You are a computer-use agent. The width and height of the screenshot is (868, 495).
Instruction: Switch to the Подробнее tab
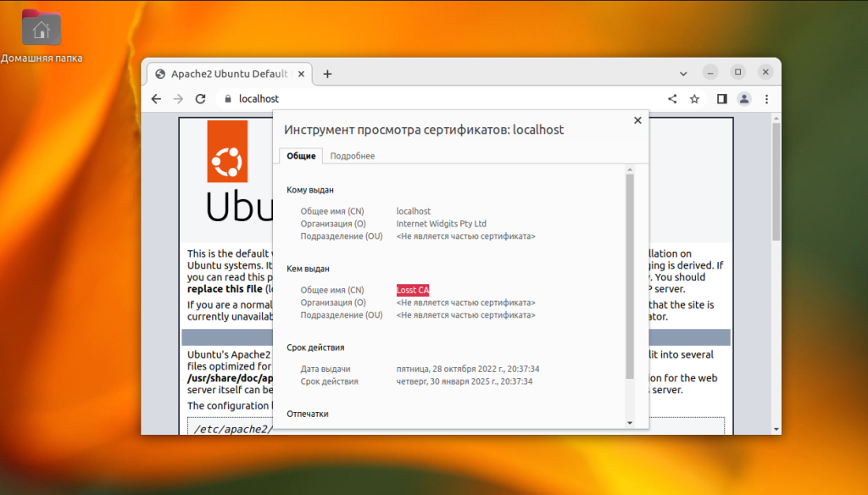[352, 156]
